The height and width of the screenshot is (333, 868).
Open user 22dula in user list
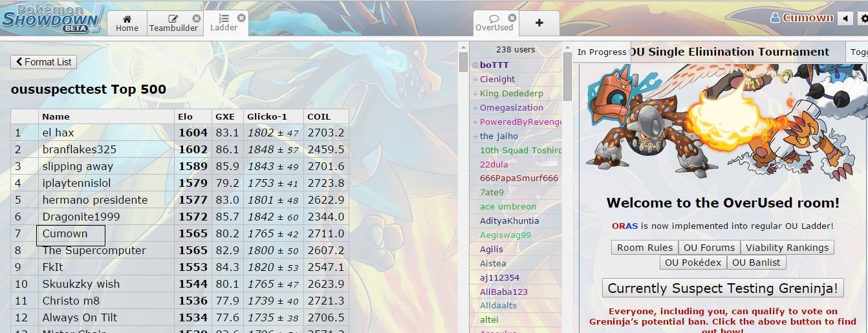494,165
